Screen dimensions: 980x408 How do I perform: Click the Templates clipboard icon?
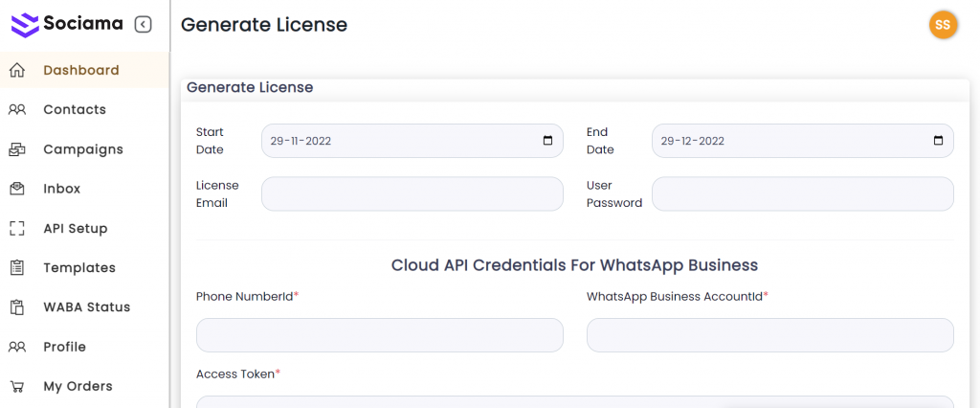point(16,268)
